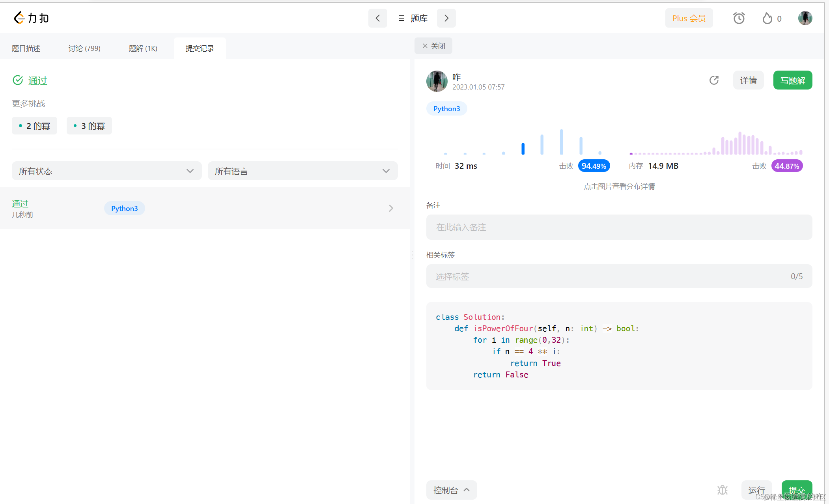This screenshot has height=504, width=829.
Task: Open the user avatar menu at top right
Action: point(805,18)
